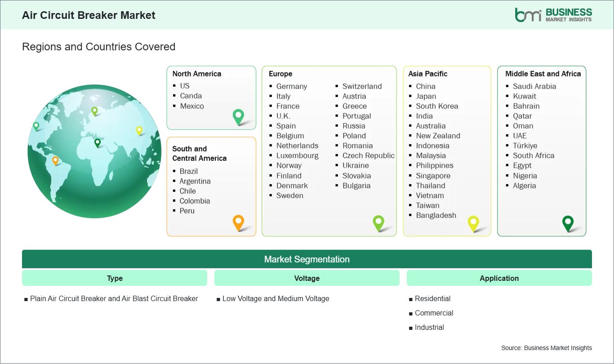Select the Voltage segmentation tab
The width and height of the screenshot is (614, 364).
click(x=307, y=278)
